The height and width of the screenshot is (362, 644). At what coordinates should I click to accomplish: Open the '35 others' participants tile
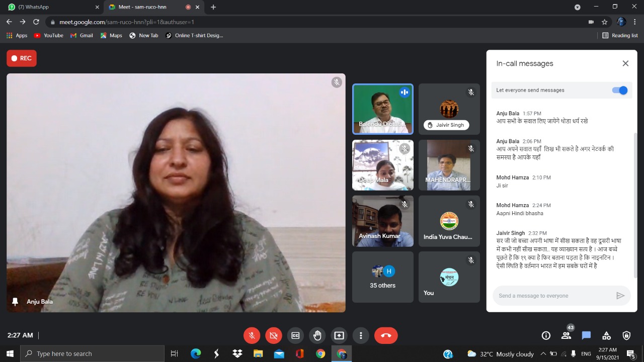click(382, 277)
